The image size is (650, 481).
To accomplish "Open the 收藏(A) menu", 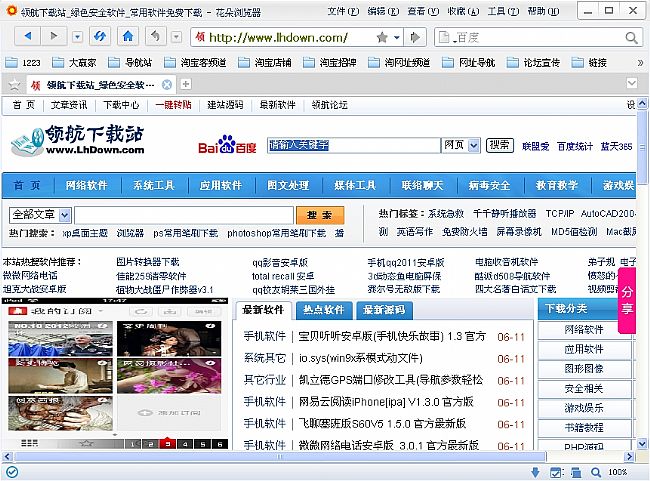I will pos(463,12).
